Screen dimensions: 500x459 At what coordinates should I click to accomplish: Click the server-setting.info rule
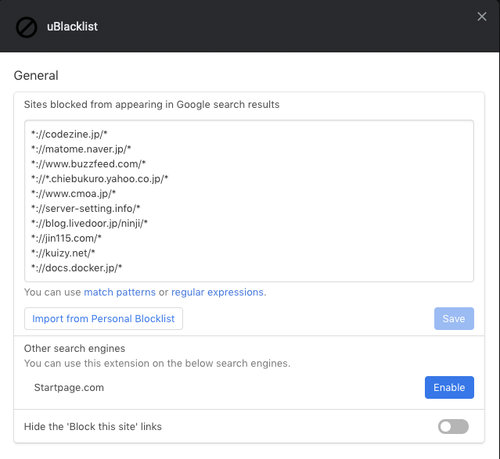(86, 208)
